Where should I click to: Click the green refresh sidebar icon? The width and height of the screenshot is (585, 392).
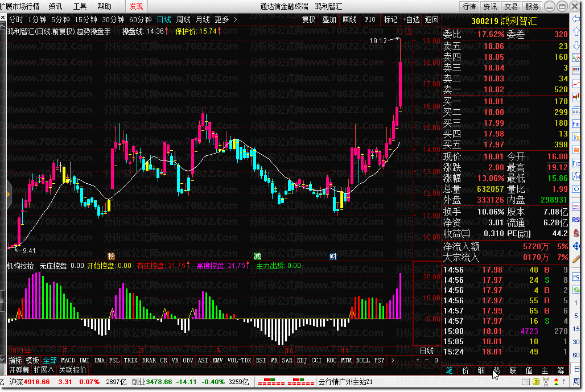tap(576, 290)
